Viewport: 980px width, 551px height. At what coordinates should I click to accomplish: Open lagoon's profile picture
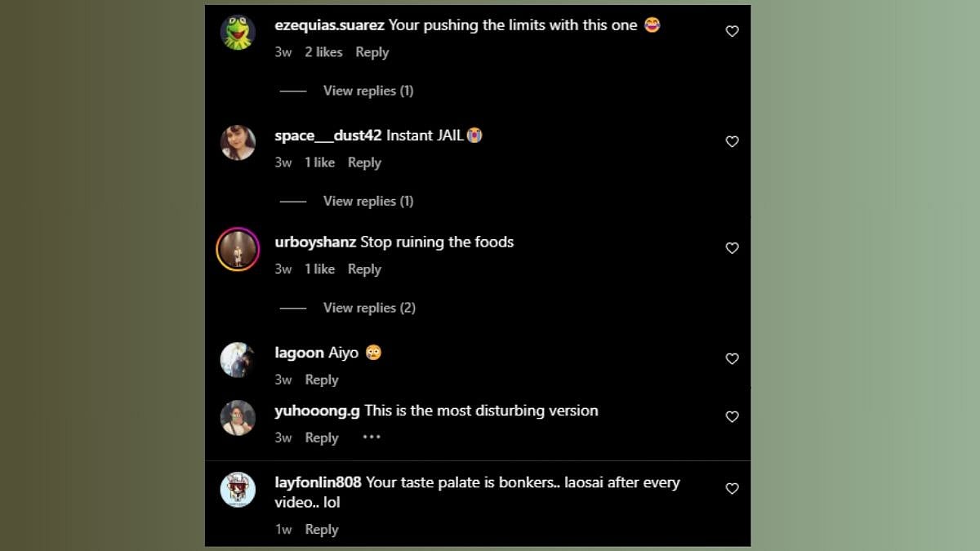click(x=238, y=360)
